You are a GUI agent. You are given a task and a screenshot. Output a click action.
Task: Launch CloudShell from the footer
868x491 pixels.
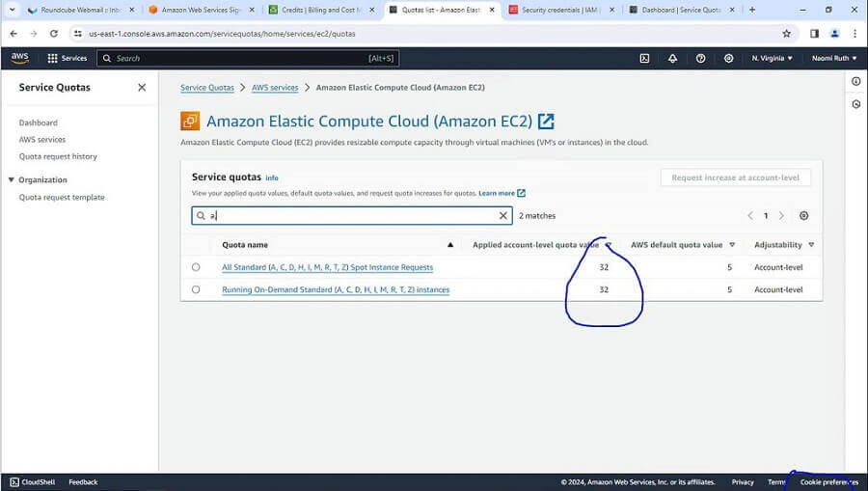coord(33,482)
